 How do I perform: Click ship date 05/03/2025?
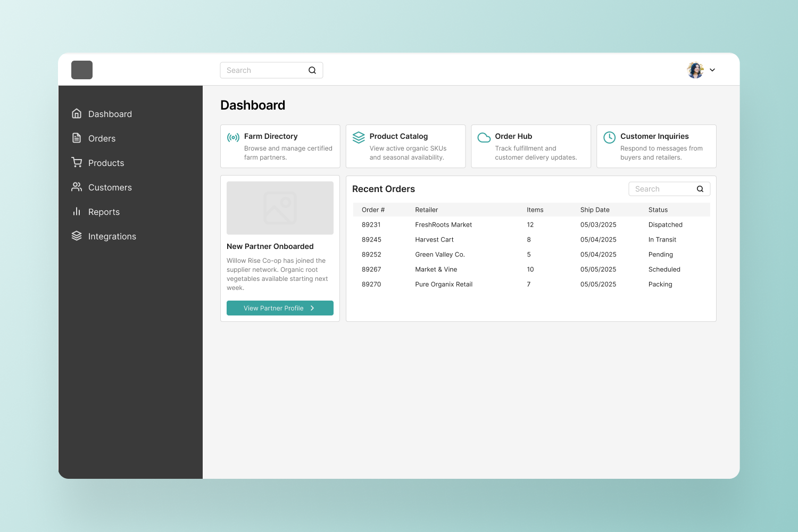[598, 225]
